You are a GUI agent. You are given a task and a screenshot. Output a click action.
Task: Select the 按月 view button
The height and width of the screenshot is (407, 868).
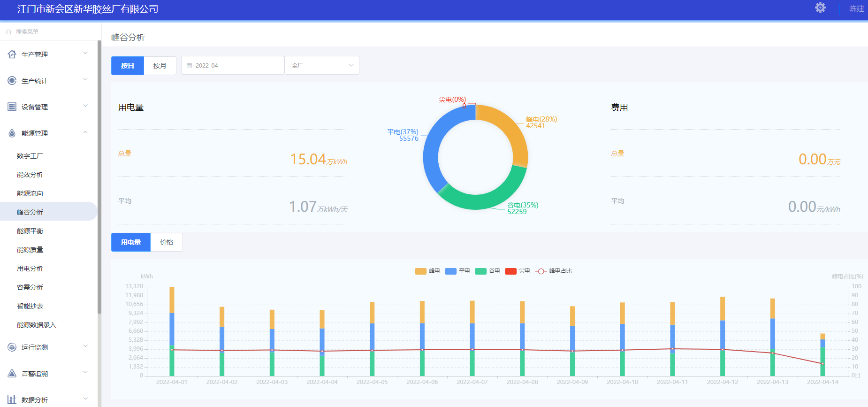tap(160, 66)
